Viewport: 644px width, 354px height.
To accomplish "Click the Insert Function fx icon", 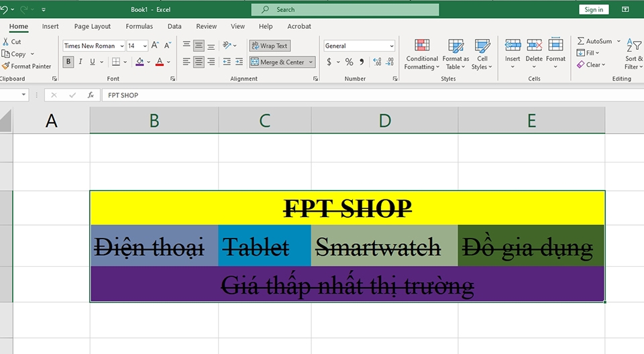I will 91,95.
